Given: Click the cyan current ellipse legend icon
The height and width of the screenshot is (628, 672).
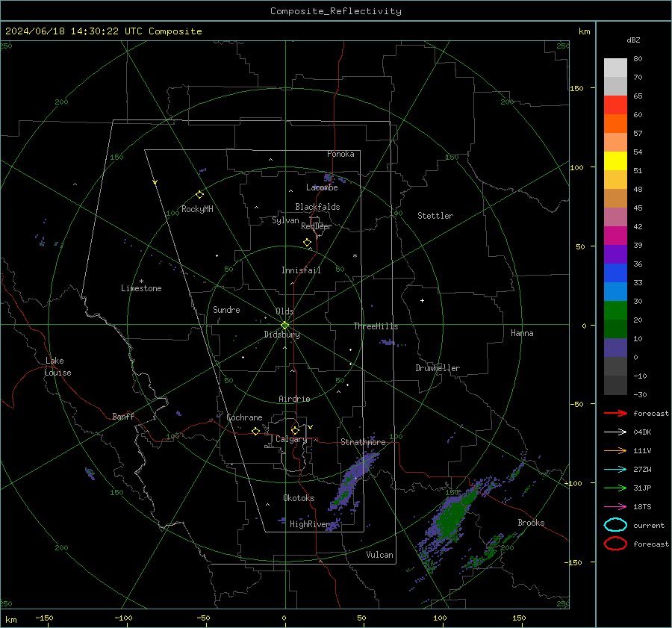Looking at the screenshot, I should click(615, 525).
